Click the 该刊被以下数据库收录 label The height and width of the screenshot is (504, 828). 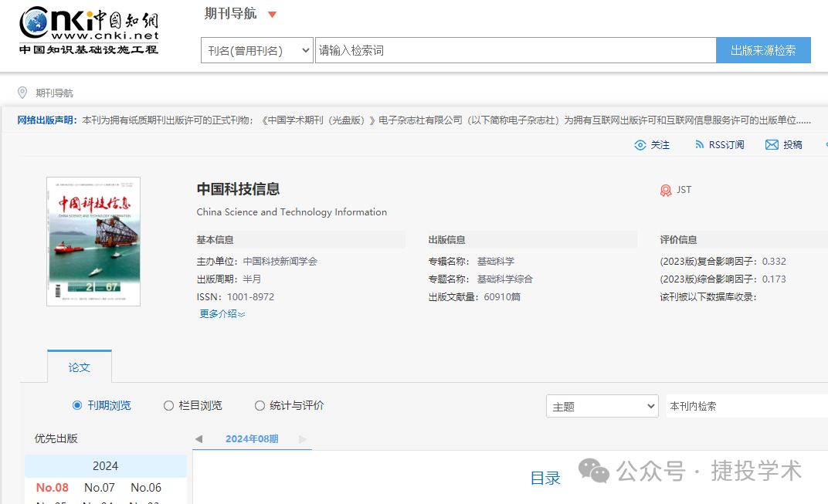click(x=708, y=297)
